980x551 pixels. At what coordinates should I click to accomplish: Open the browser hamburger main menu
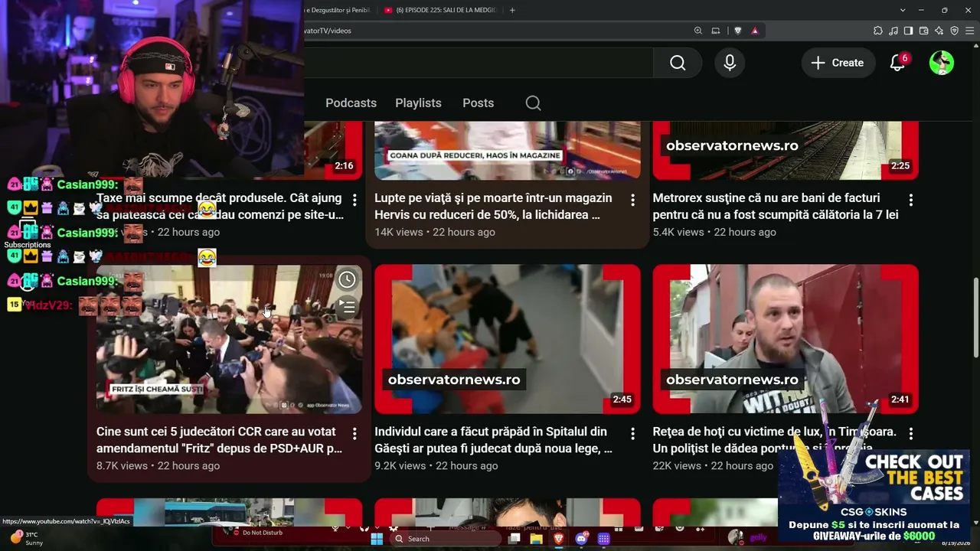[x=969, y=31]
